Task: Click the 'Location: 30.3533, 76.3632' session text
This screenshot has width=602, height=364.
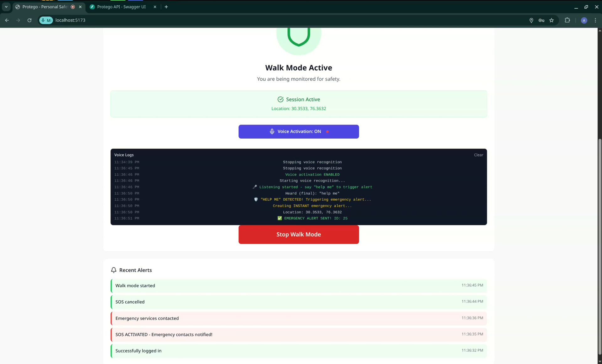Action: 299,109
